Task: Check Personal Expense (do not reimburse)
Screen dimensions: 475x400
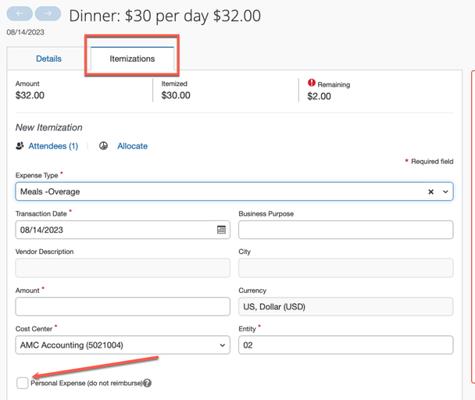Action: point(22,383)
